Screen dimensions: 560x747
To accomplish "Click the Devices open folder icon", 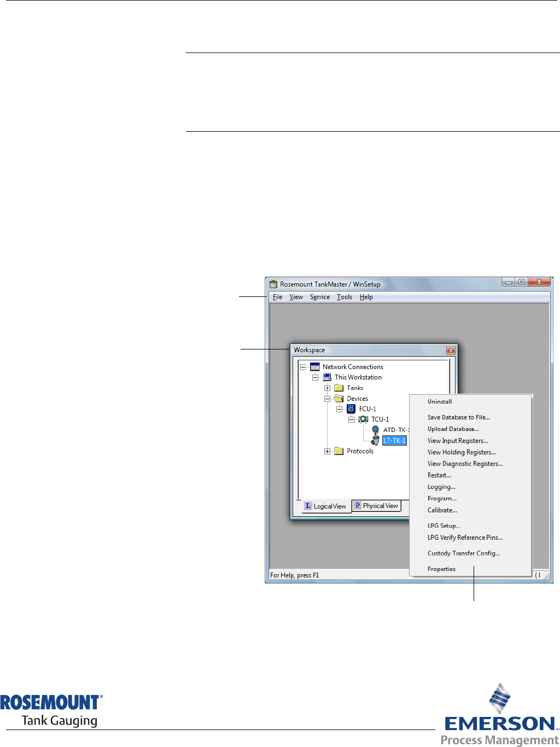I will (339, 399).
